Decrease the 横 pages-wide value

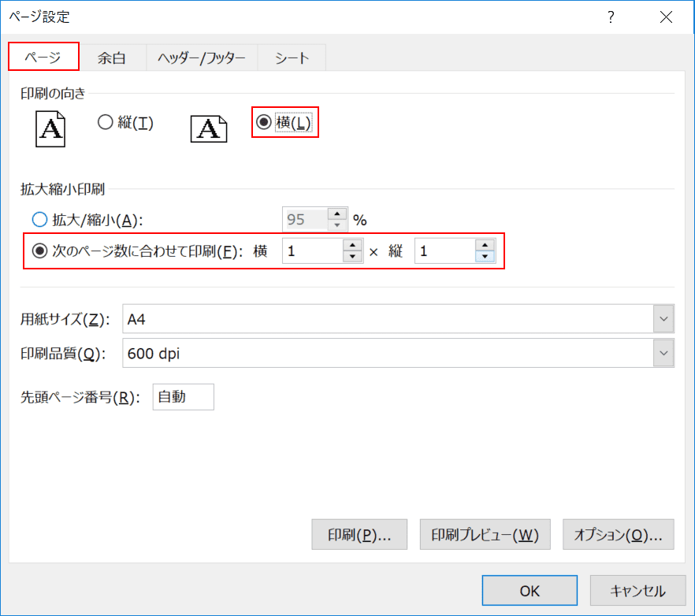tap(352, 257)
